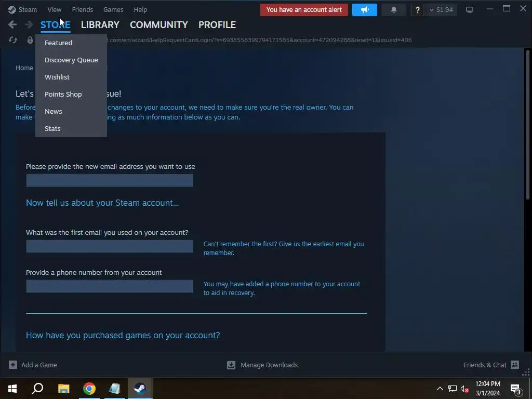Click the Friends & Chat grid icon
The image size is (532, 399).
pyautogui.click(x=515, y=365)
